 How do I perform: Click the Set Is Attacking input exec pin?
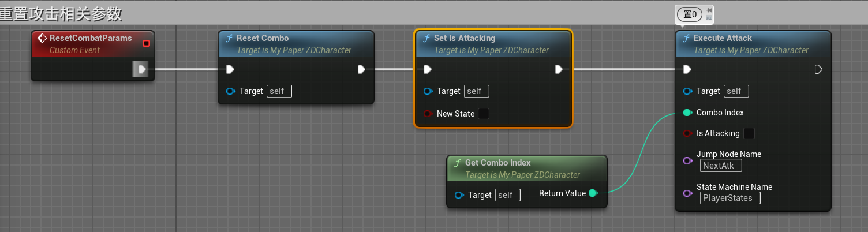[428, 69]
